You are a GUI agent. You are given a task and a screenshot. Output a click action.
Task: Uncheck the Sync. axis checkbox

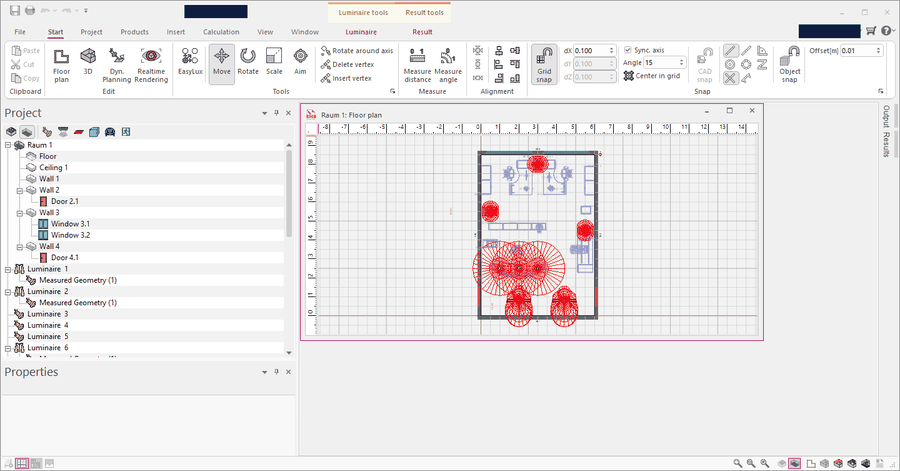(x=628, y=50)
